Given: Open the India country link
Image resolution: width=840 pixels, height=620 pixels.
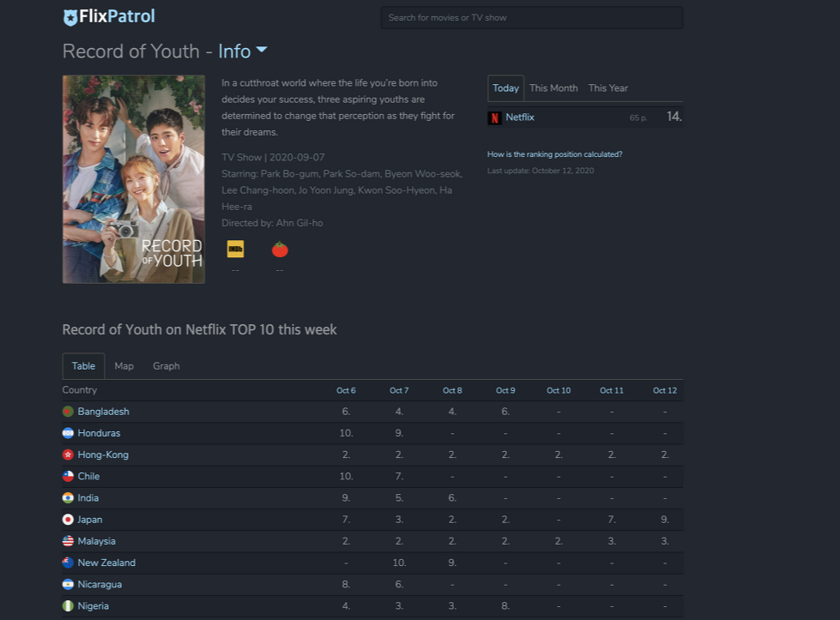Looking at the screenshot, I should (88, 498).
